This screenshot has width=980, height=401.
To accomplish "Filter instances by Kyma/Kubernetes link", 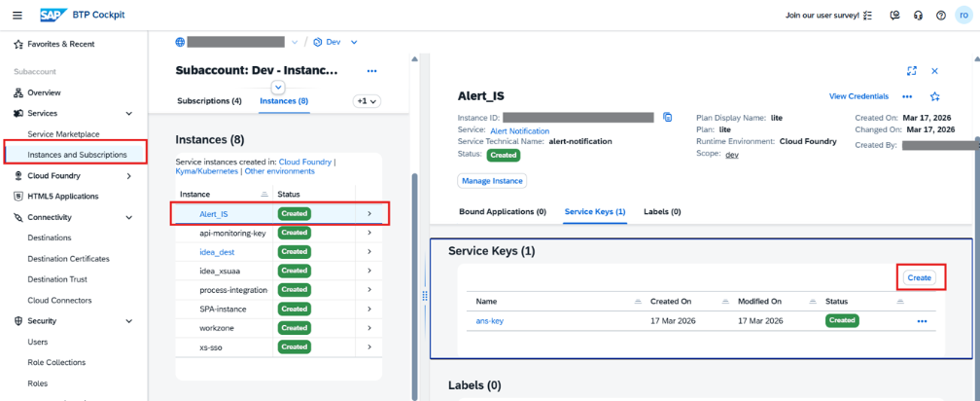I will [x=207, y=170].
